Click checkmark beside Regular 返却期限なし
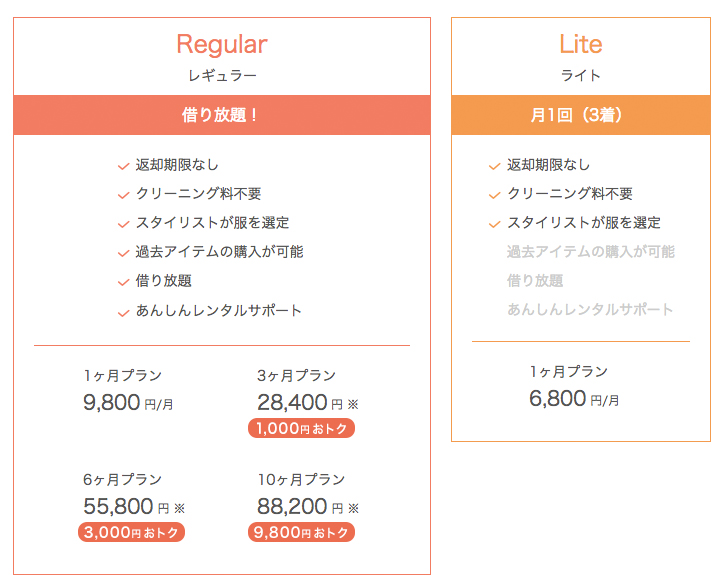 pos(124,166)
